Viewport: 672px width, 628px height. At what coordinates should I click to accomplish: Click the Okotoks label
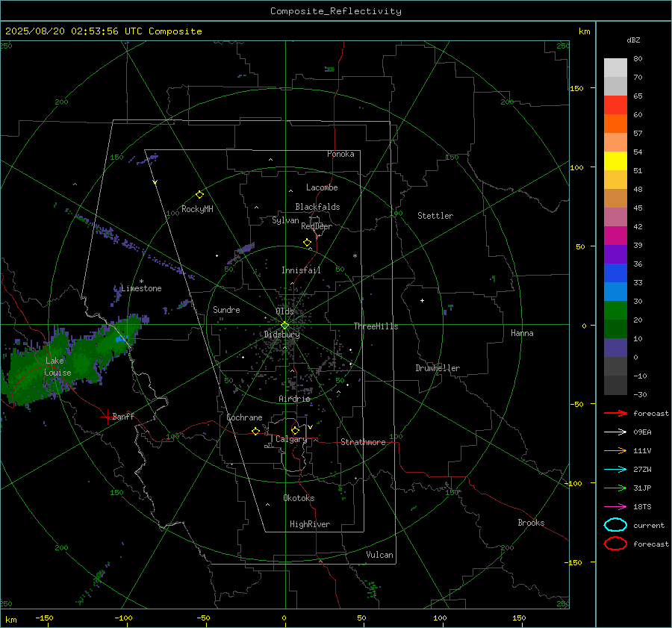(x=299, y=498)
